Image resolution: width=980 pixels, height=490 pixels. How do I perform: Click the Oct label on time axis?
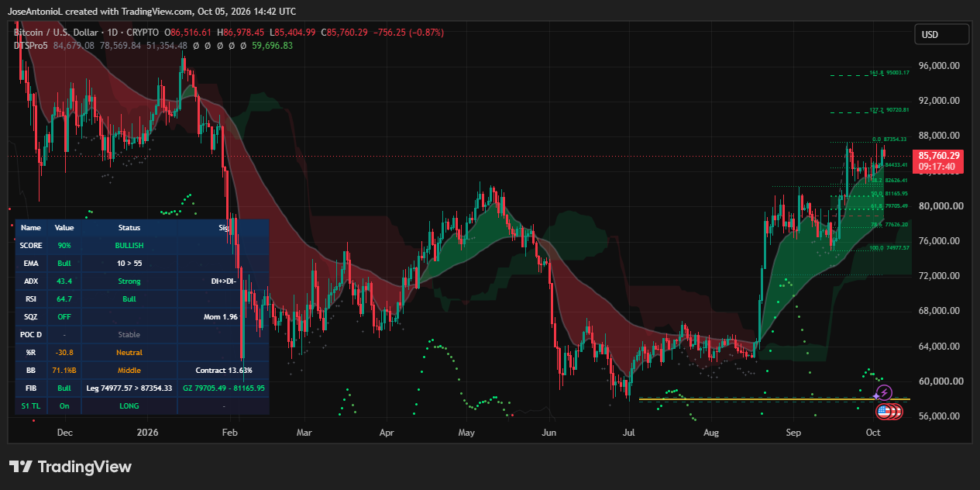click(x=873, y=433)
